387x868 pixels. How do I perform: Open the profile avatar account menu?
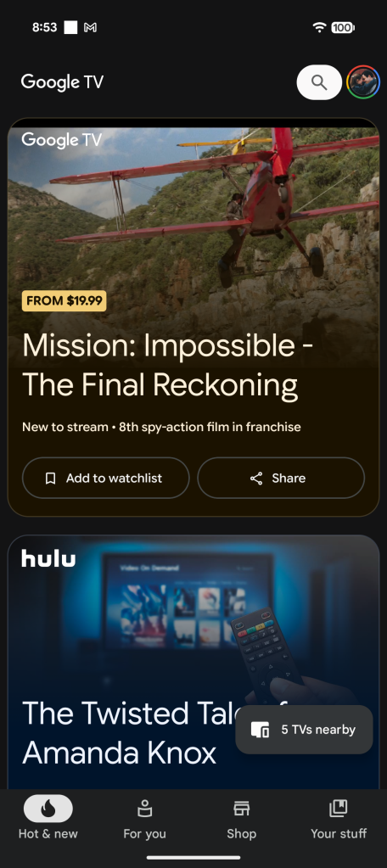click(x=363, y=82)
